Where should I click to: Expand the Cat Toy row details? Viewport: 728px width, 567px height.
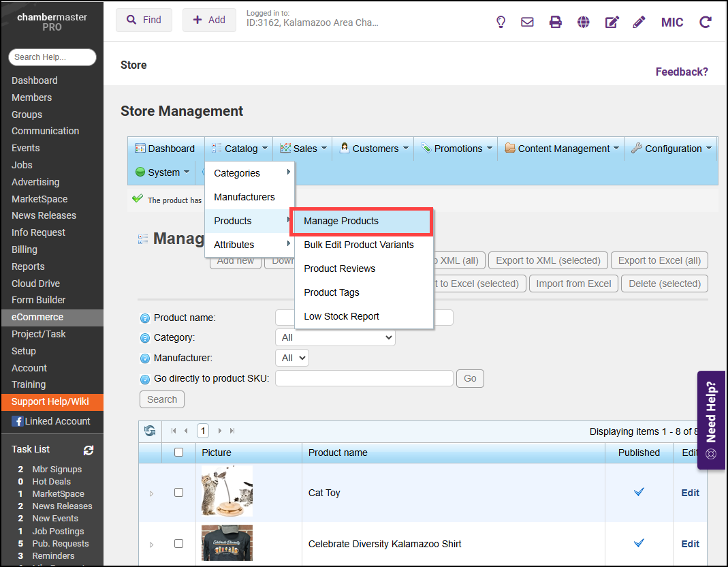coord(151,493)
